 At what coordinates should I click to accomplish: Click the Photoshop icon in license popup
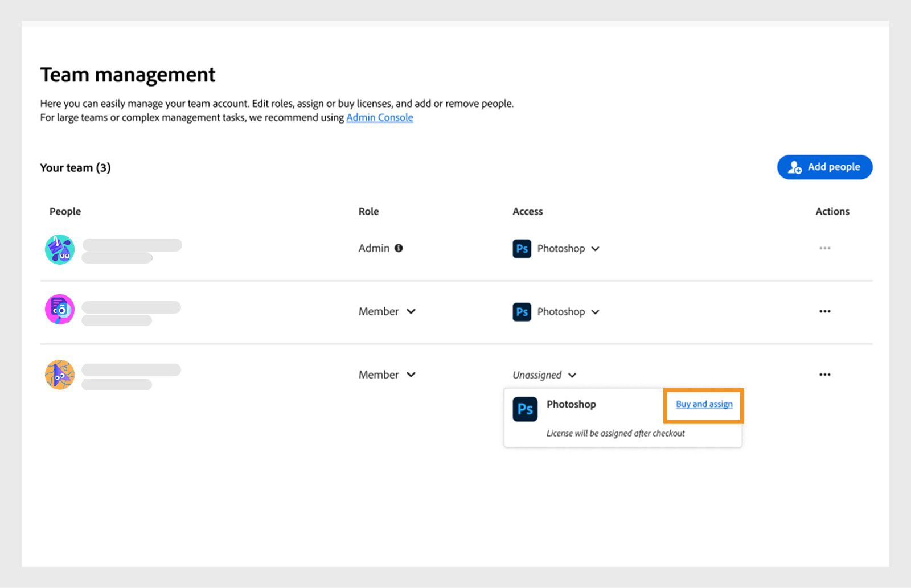click(x=524, y=410)
